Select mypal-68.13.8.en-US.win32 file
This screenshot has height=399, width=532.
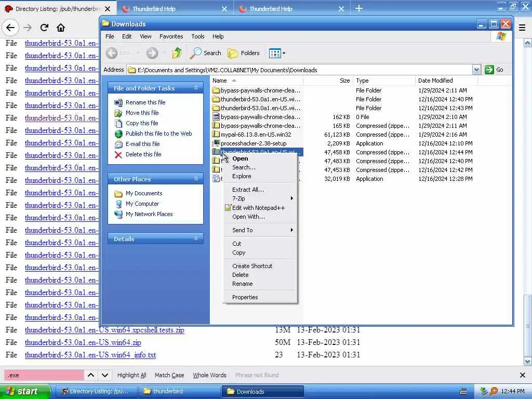click(256, 135)
